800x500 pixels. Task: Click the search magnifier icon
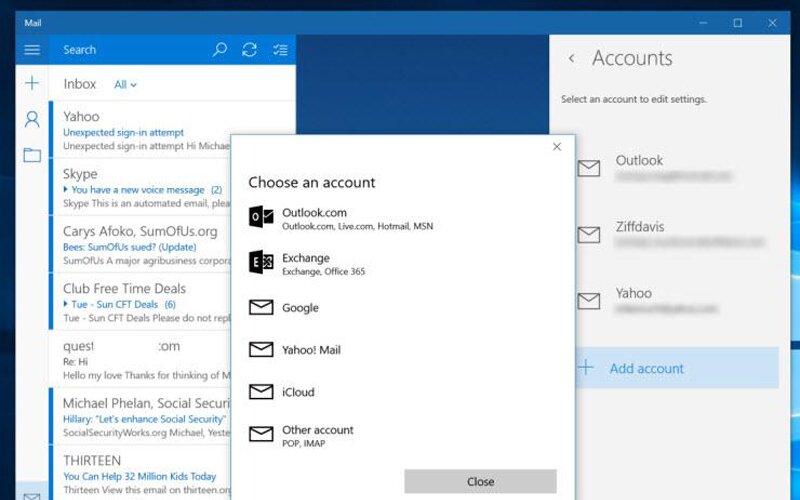(219, 49)
